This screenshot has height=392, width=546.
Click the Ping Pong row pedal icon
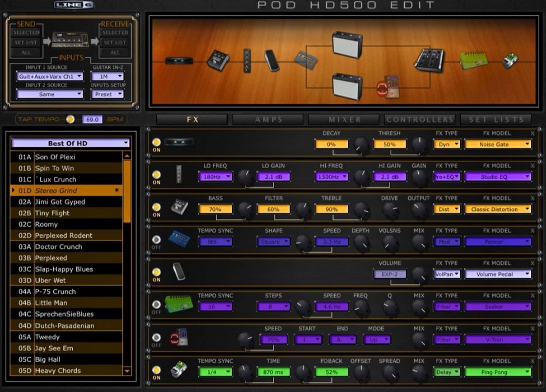[x=179, y=370]
